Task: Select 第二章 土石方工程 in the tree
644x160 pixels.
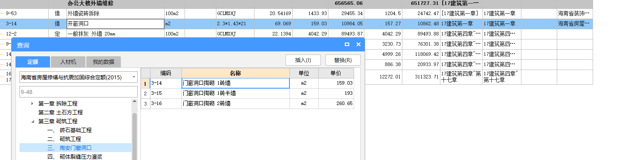Action: click(60, 113)
